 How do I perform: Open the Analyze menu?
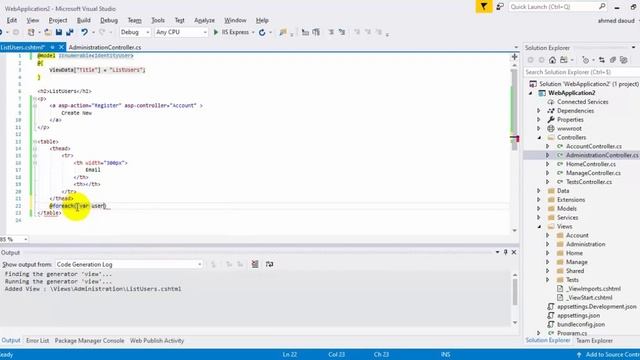click(x=204, y=20)
